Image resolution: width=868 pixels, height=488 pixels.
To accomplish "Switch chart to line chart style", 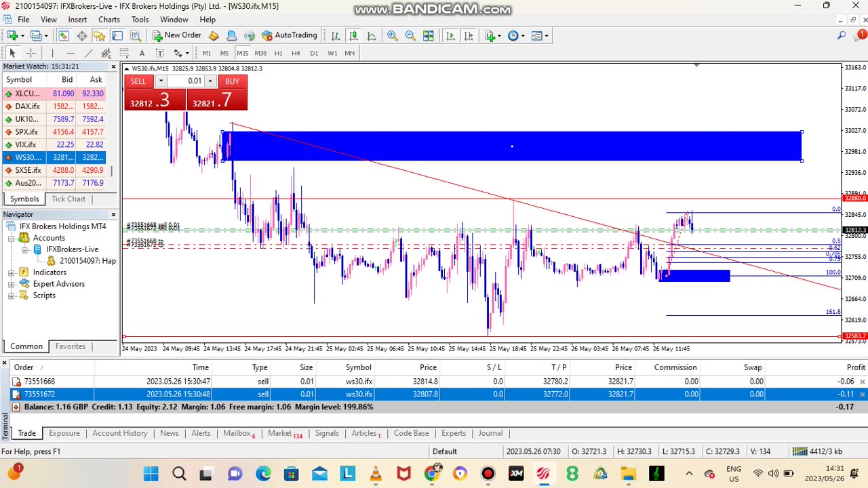I will pyautogui.click(x=372, y=35).
